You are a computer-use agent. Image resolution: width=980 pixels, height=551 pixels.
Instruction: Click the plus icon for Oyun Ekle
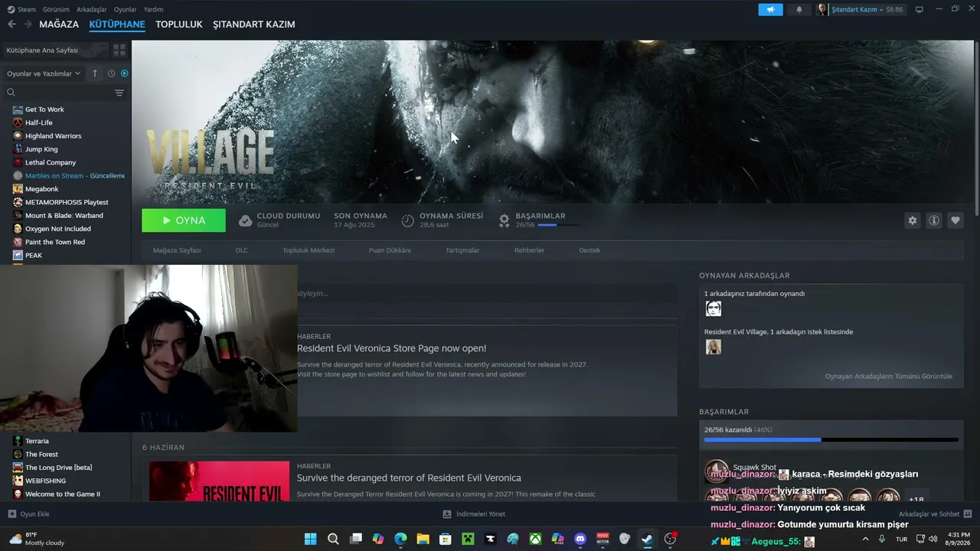(x=11, y=514)
